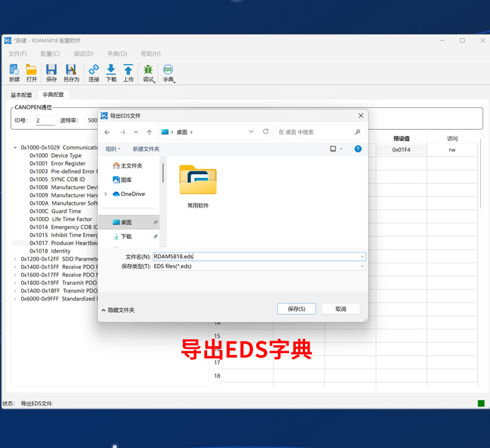Click the 保存(S) button in the dialog
The width and height of the screenshot is (490, 448).
click(x=296, y=309)
